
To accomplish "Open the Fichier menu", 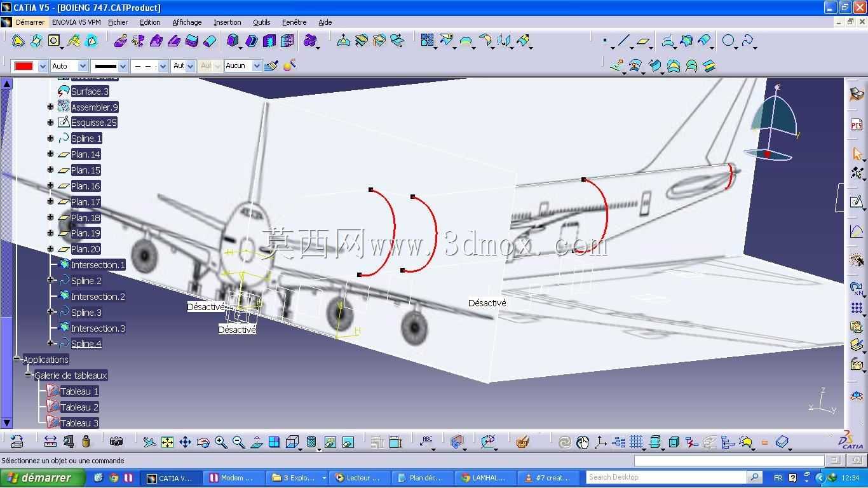I will pyautogui.click(x=118, y=22).
